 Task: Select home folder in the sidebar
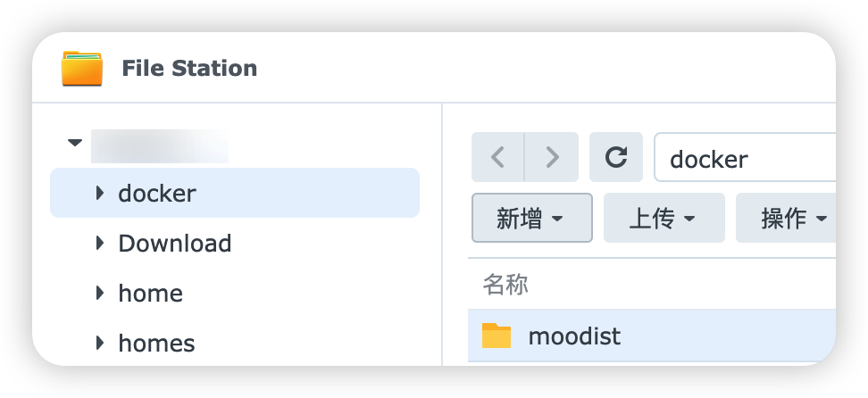coord(150,293)
